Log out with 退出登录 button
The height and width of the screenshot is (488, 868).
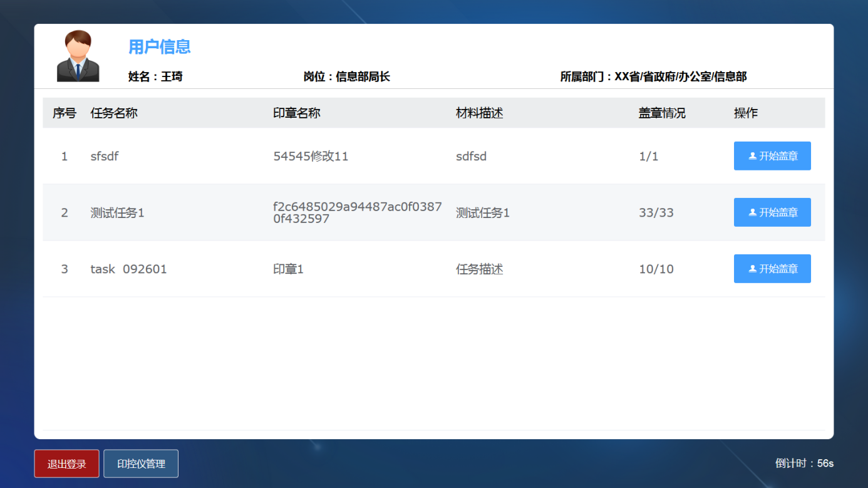(x=67, y=464)
